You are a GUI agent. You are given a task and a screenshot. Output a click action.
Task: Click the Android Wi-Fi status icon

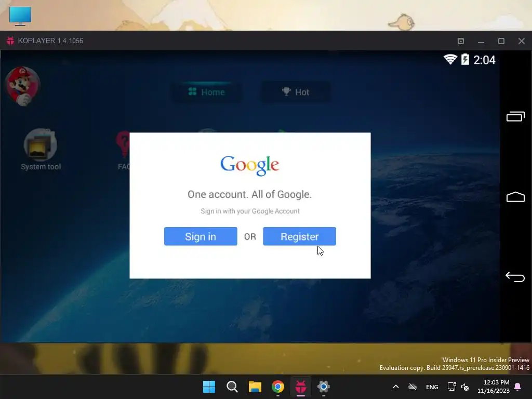[450, 59]
